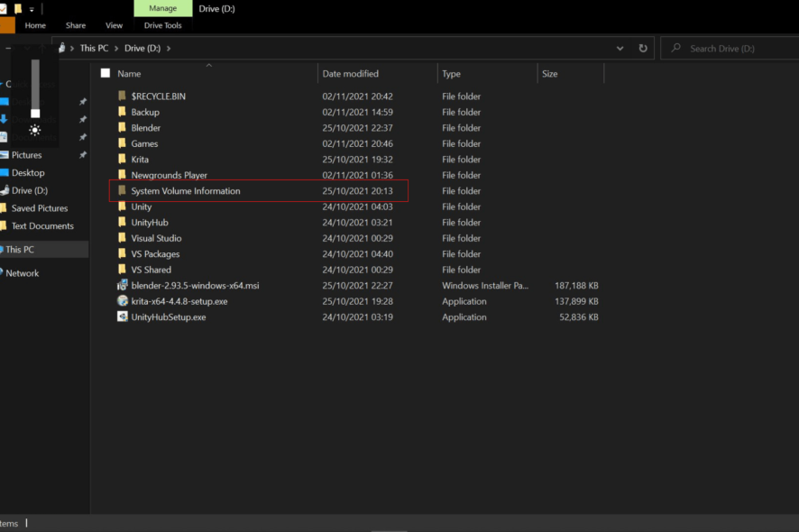Image resolution: width=799 pixels, height=532 pixels.
Task: Click the brightness sun icon
Action: point(35,131)
